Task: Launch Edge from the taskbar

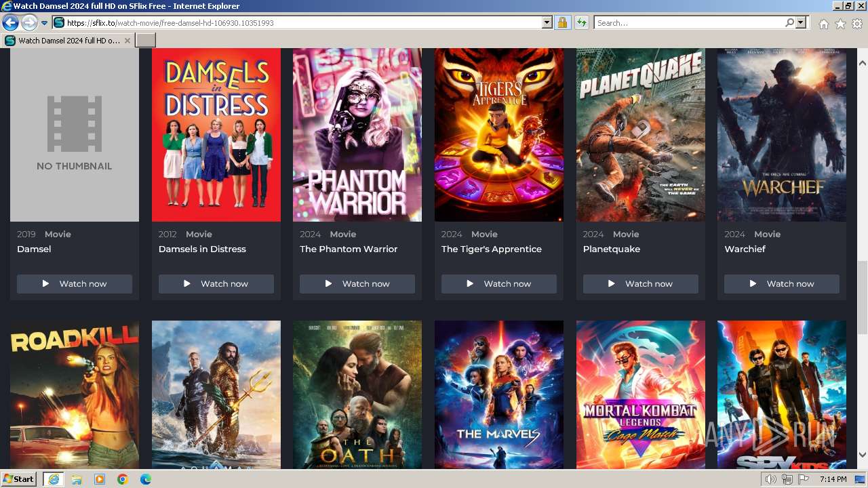Action: click(146, 479)
